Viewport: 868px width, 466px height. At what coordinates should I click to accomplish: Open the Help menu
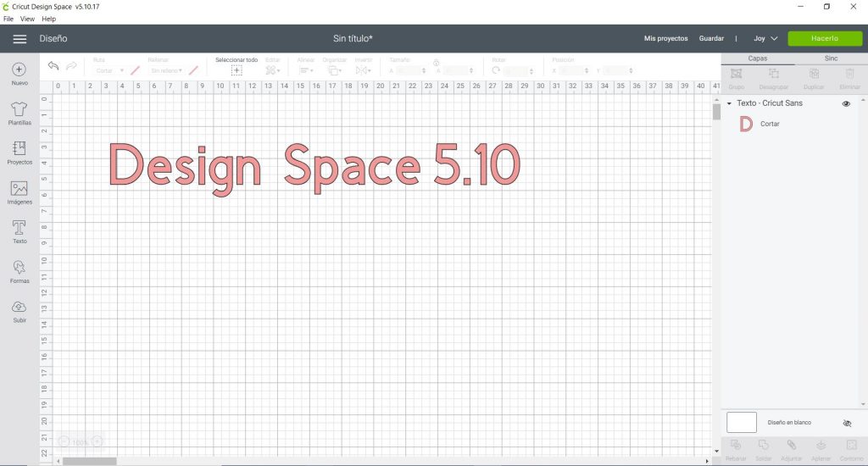tap(48, 19)
